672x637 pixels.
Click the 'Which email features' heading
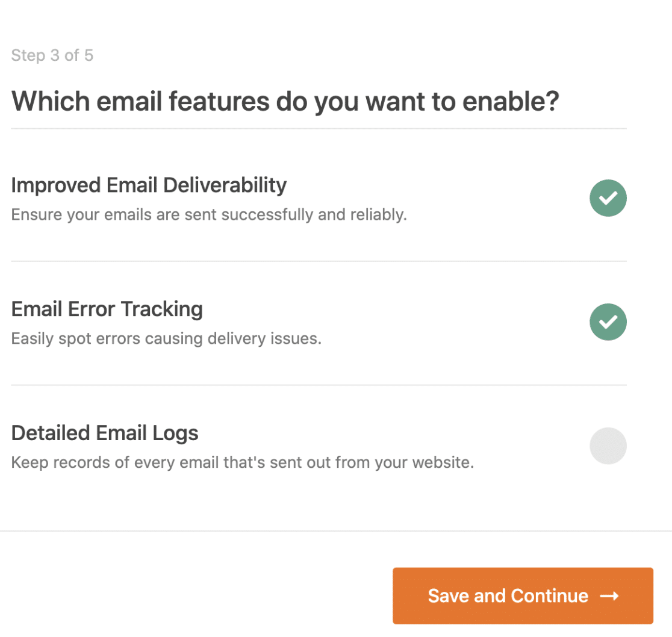click(x=285, y=101)
